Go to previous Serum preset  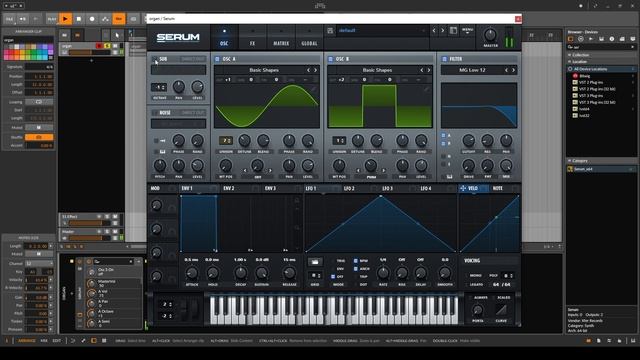[434, 31]
